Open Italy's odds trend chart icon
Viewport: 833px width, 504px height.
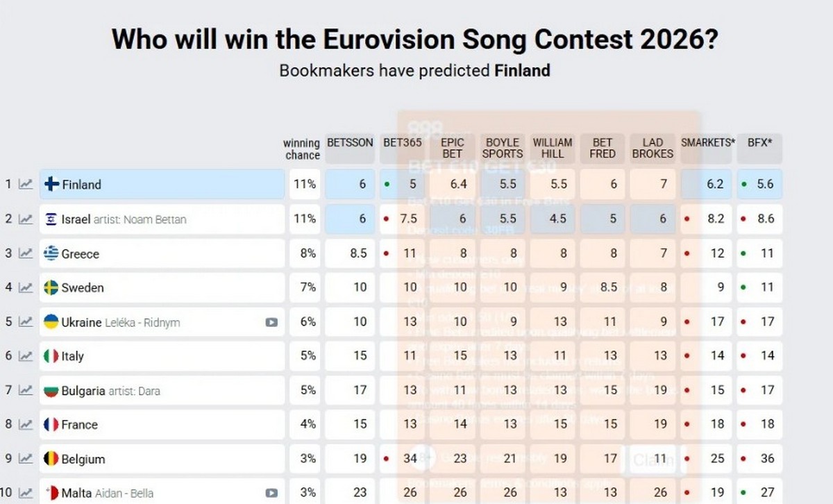[x=26, y=356]
